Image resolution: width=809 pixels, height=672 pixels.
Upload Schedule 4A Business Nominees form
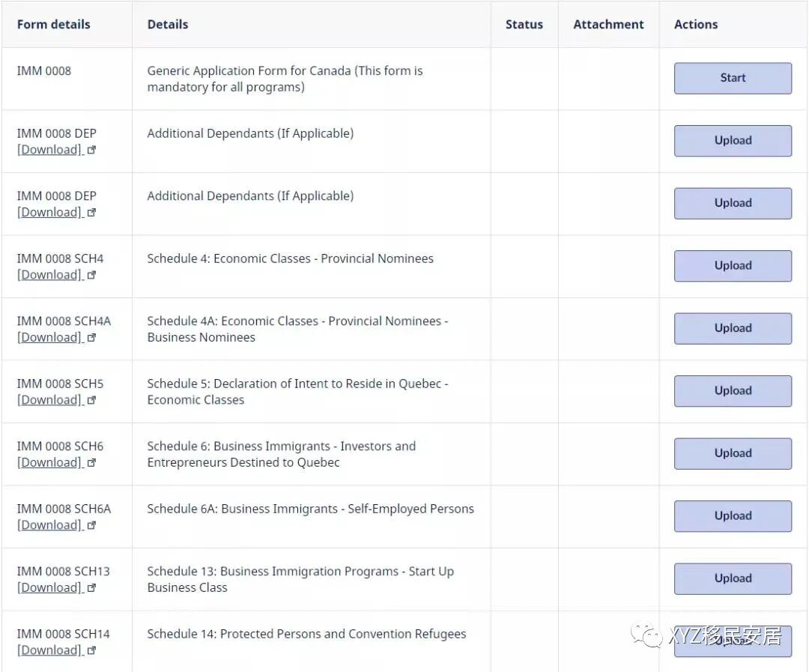click(x=732, y=328)
